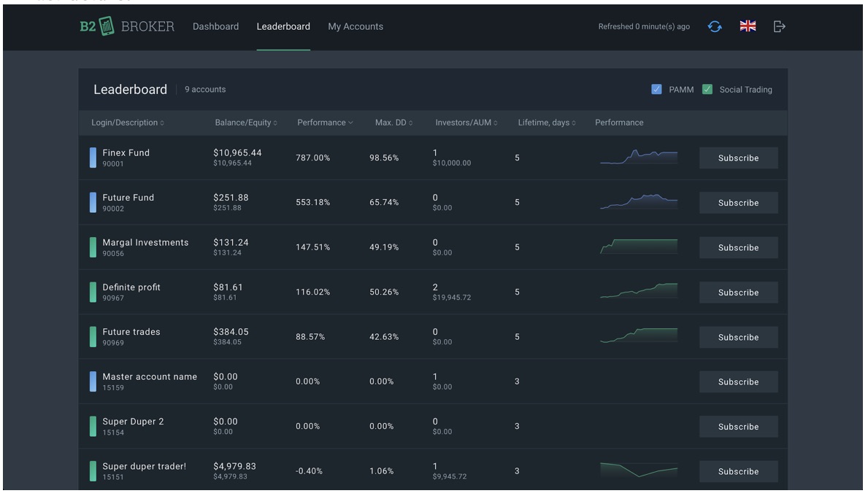Subscribe to Definite profit account
The height and width of the screenshot is (496, 868).
click(x=738, y=292)
